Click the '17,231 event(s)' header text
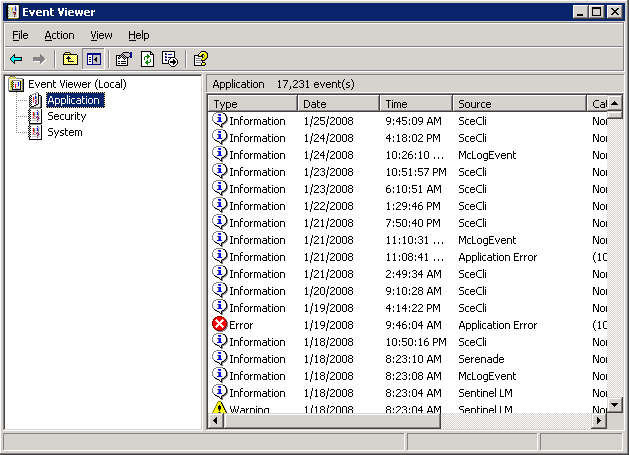 315,84
